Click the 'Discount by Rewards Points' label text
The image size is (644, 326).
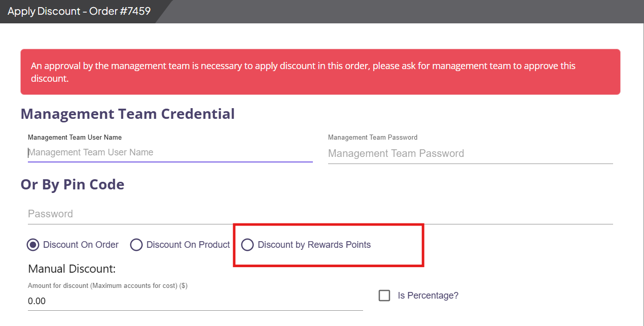[314, 245]
